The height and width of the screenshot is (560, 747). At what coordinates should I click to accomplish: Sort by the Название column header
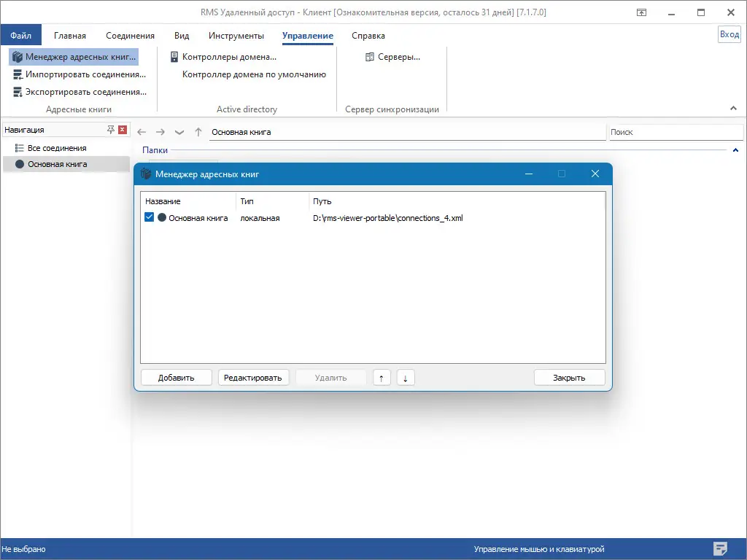click(188, 201)
